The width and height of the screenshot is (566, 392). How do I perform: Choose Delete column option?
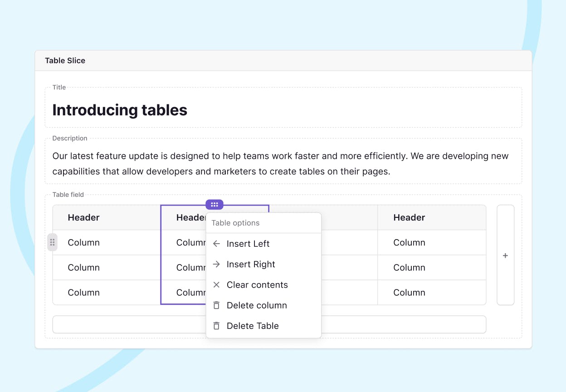point(257,305)
